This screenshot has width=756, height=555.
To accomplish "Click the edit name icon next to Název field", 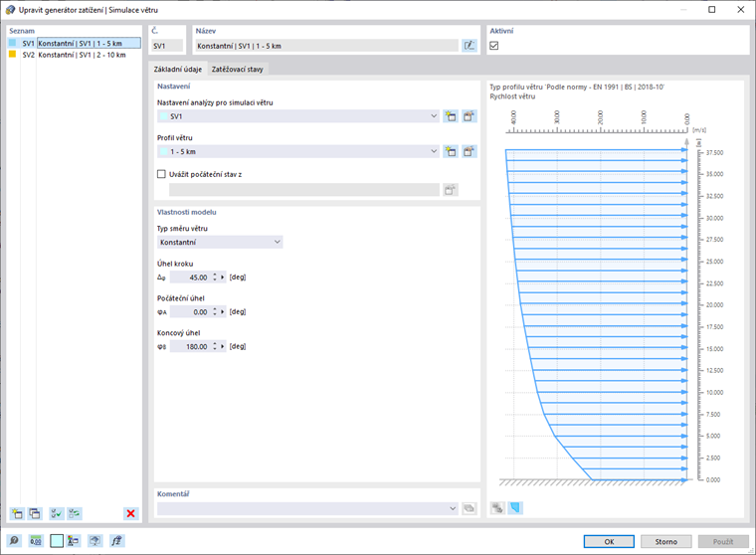I will point(470,46).
